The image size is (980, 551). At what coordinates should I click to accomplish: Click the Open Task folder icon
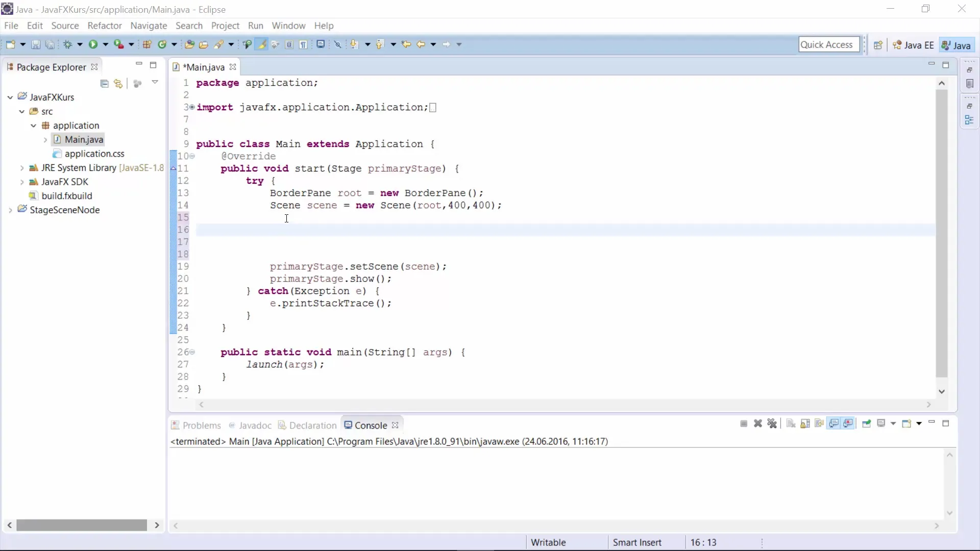tap(204, 44)
